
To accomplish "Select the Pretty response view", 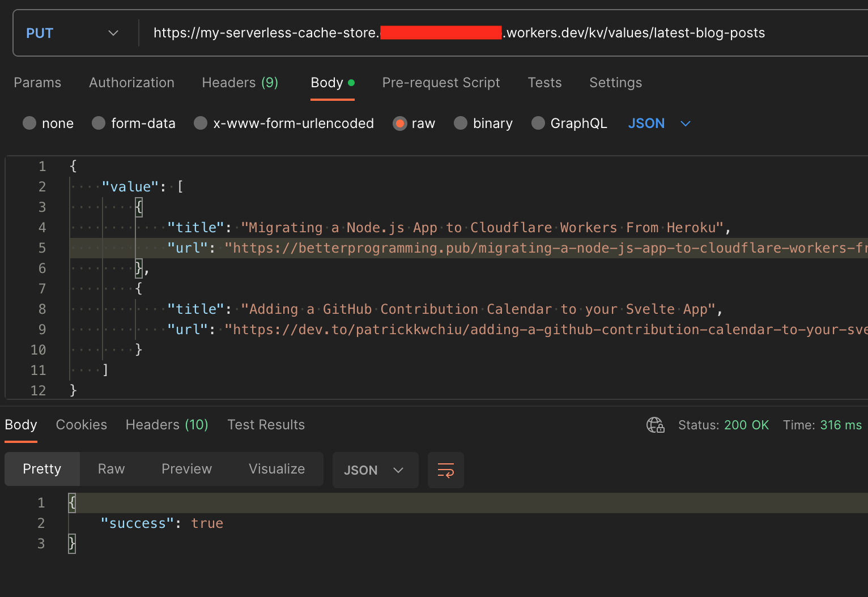I will 42,469.
